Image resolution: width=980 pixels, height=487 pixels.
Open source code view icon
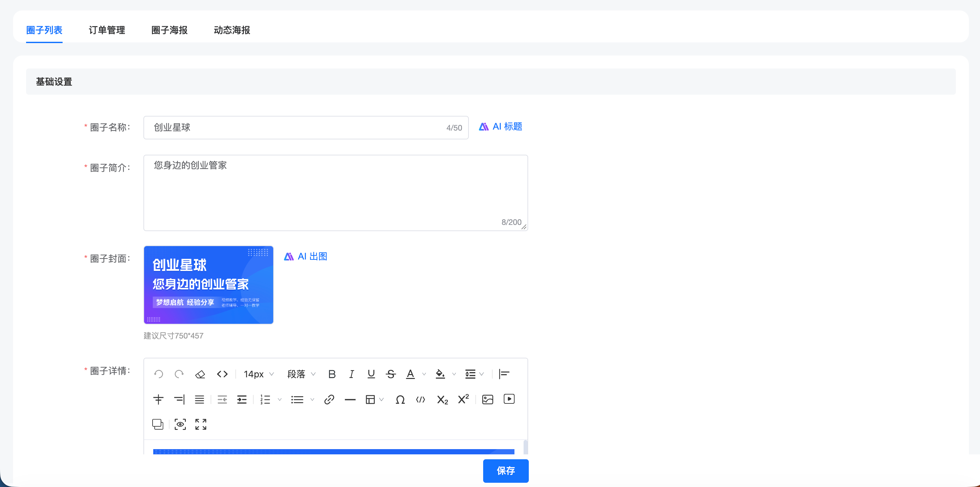222,374
